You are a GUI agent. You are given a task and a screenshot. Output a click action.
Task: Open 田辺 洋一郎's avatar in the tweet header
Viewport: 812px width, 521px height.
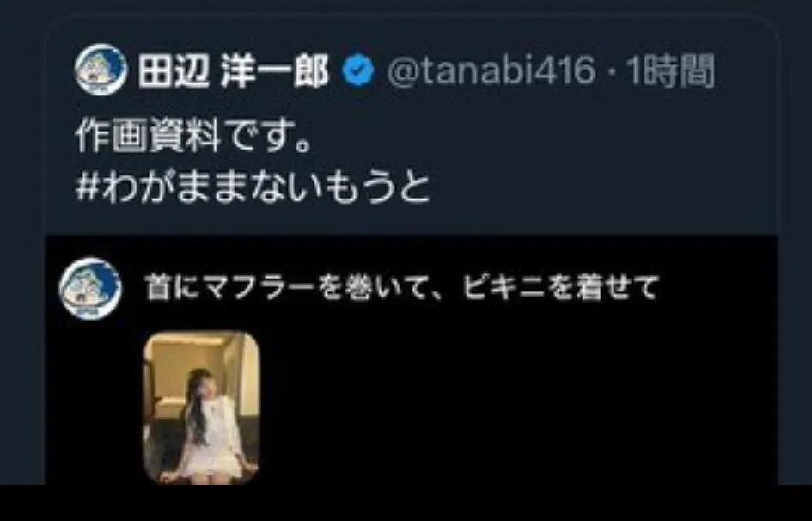point(101,70)
